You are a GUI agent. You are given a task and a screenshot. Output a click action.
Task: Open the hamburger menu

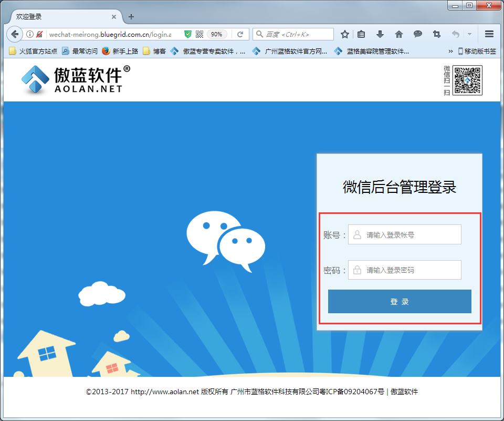(489, 34)
